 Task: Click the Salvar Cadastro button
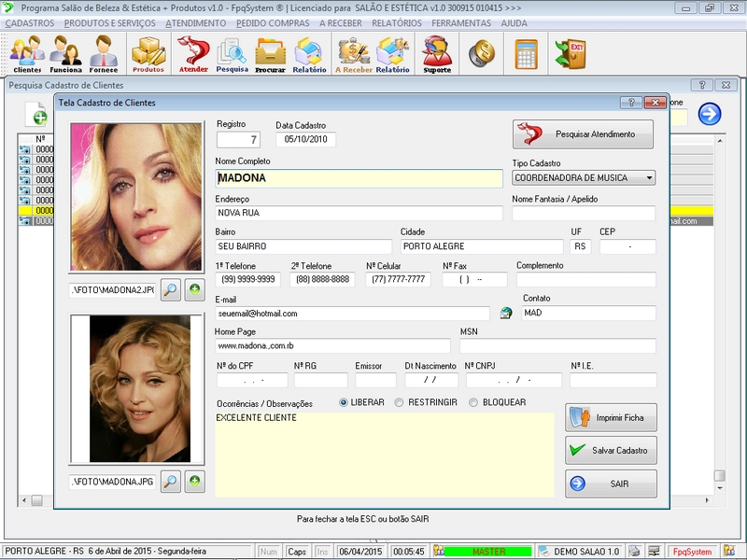[x=611, y=450]
